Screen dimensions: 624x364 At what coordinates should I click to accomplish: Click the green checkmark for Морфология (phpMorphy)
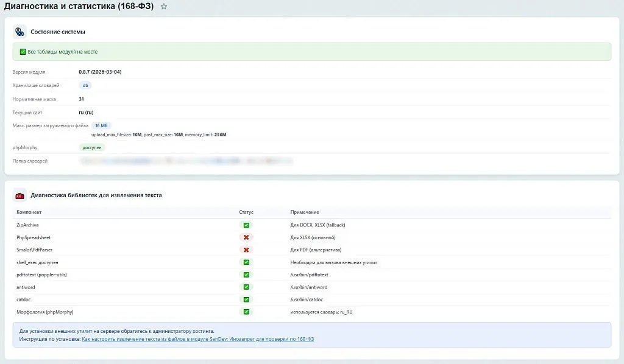coord(246,312)
